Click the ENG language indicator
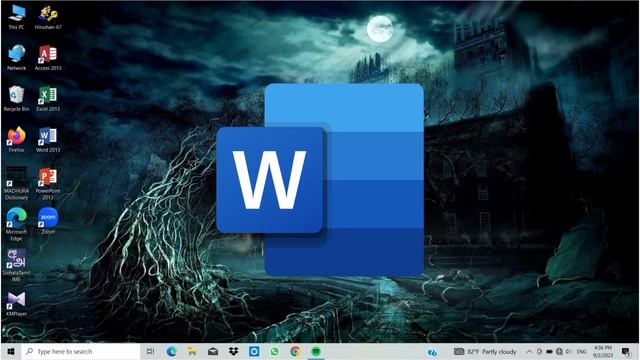The image size is (640, 360). point(582,351)
